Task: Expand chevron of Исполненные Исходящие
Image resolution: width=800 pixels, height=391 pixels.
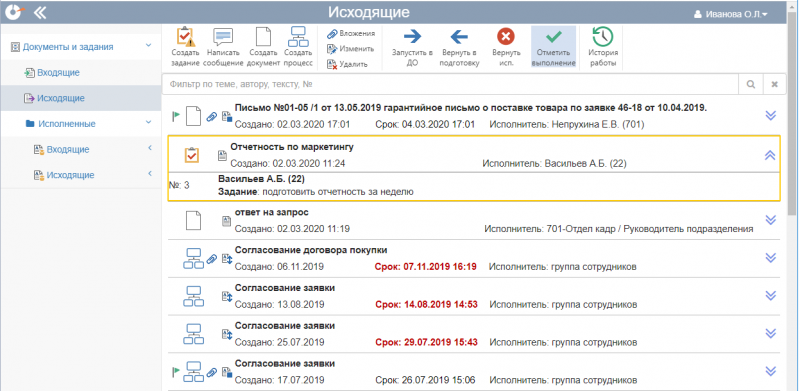Action: 150,174
